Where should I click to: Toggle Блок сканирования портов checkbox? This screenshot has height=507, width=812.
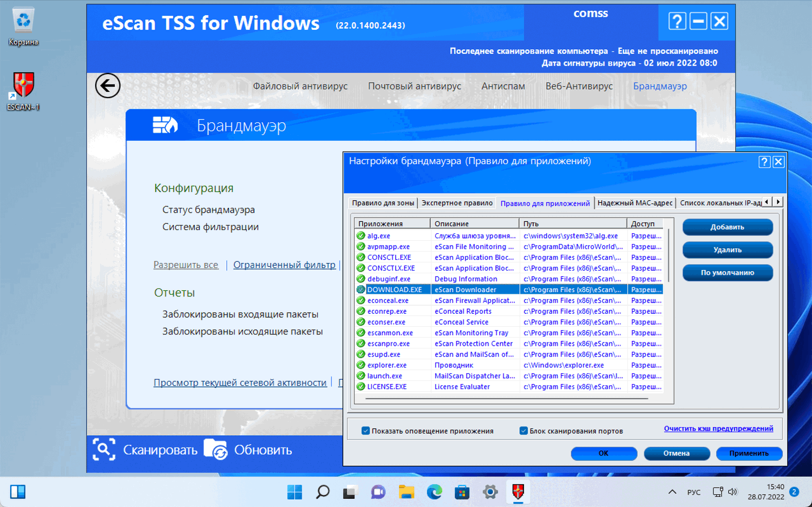click(523, 431)
